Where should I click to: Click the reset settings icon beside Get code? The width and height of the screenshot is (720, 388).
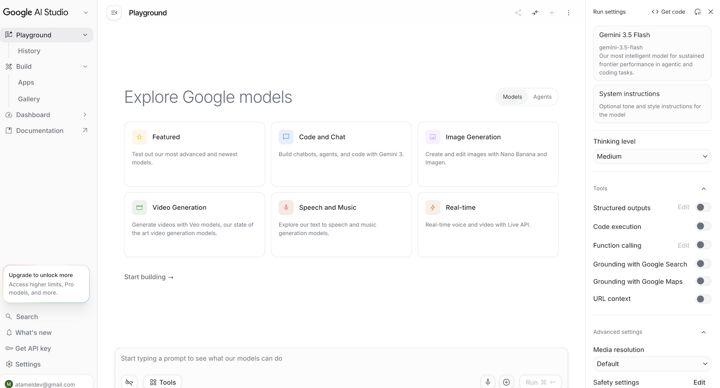pyautogui.click(x=698, y=12)
